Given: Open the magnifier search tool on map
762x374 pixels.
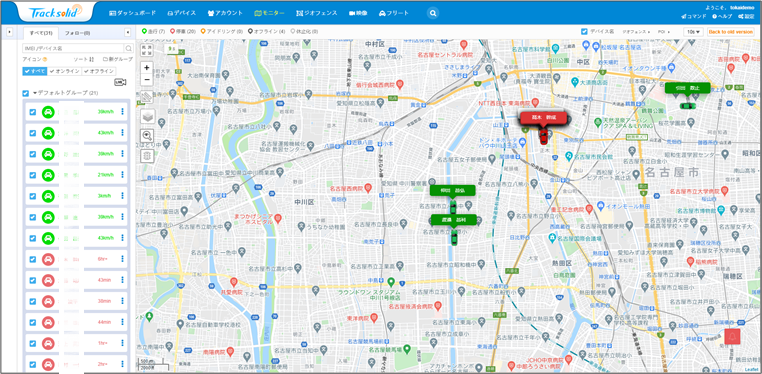Looking at the screenshot, I should [147, 136].
